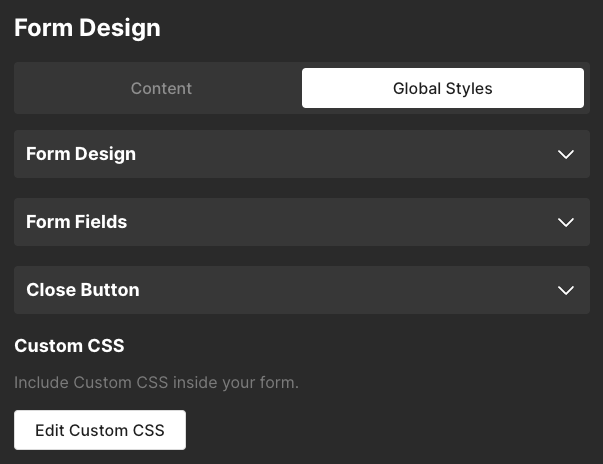Select the Global Styles tab
The width and height of the screenshot is (603, 464).
442,88
